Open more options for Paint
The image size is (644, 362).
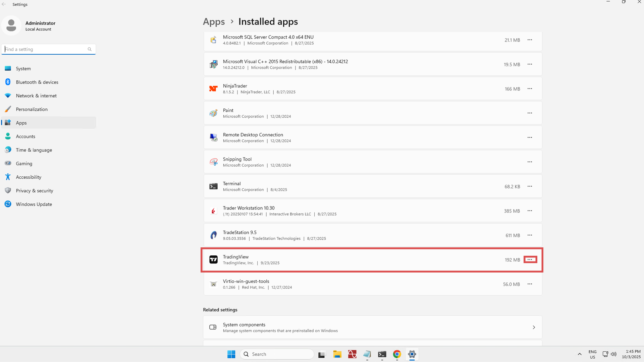pyautogui.click(x=530, y=113)
